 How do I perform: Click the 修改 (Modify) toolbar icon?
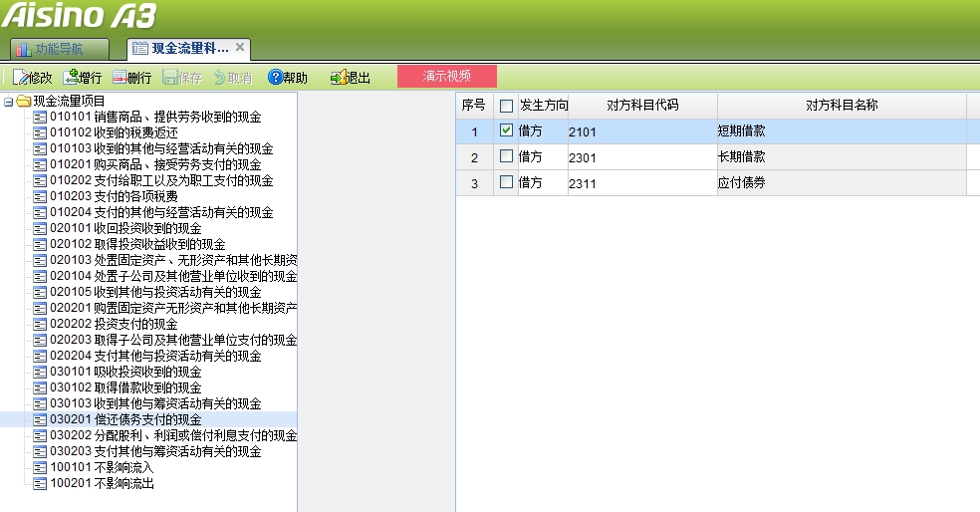20,77
